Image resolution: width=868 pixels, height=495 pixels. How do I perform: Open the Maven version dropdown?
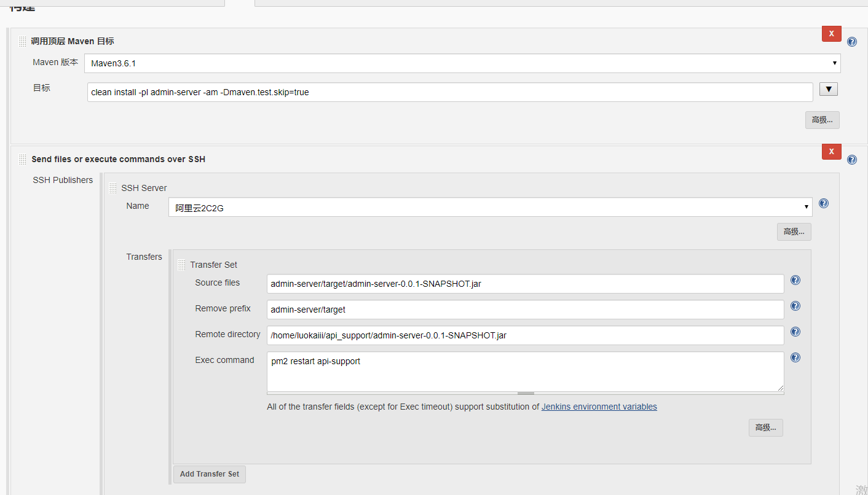tap(462, 63)
